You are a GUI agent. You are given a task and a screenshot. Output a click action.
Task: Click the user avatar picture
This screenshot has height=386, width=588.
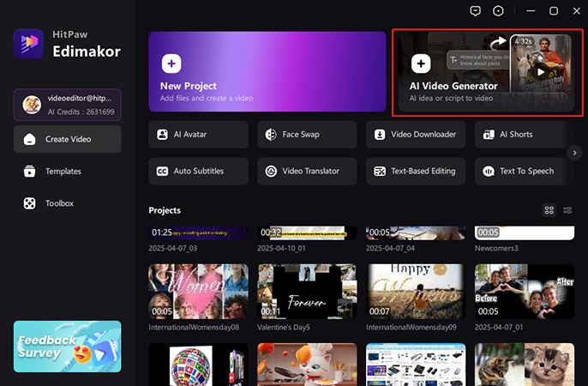[32, 105]
